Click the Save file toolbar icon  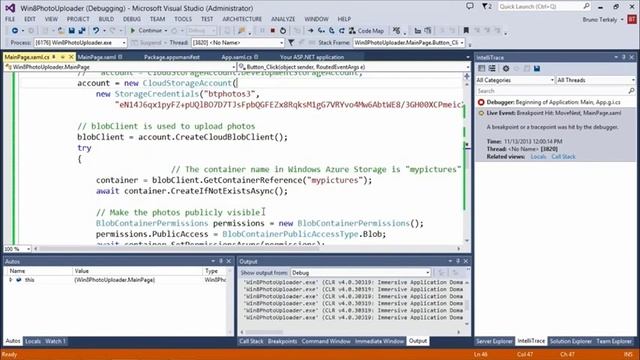click(72, 31)
